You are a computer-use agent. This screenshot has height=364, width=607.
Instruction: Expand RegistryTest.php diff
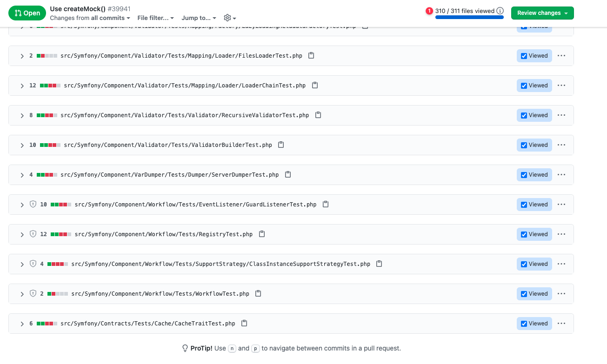click(x=22, y=234)
